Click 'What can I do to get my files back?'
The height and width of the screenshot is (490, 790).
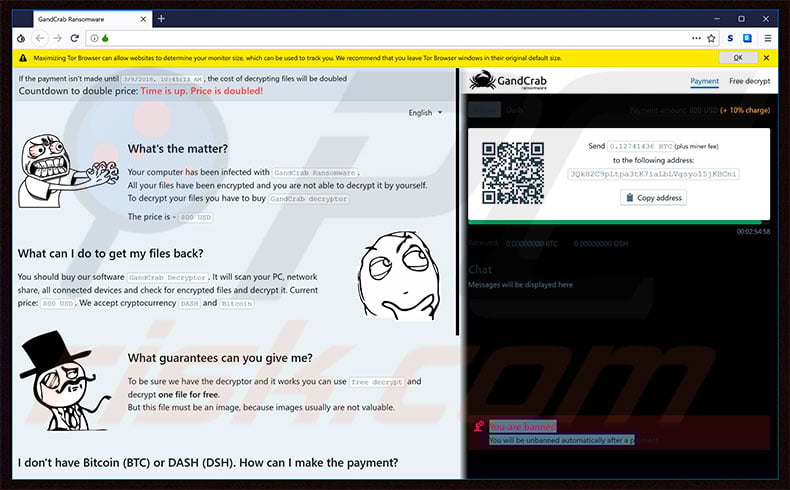110,253
